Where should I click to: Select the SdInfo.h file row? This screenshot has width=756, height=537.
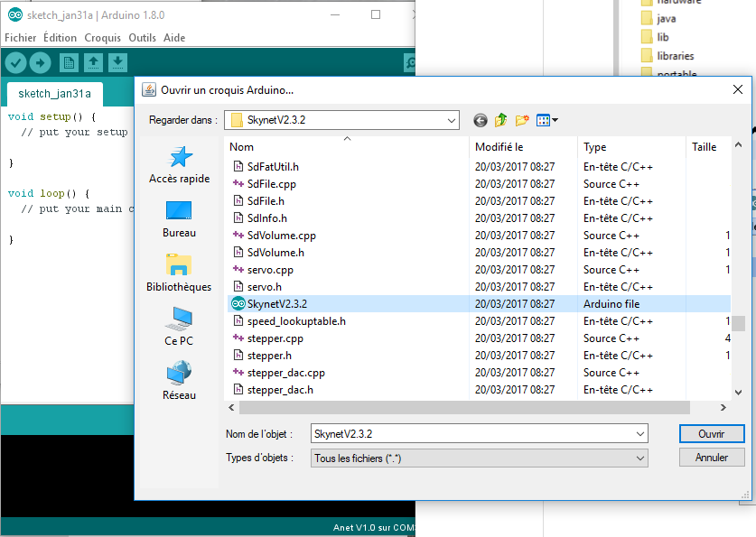pyautogui.click(x=480, y=218)
